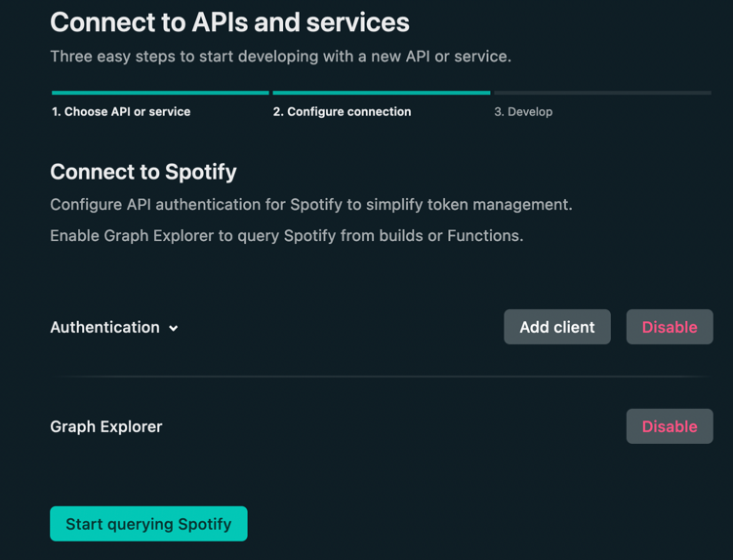
Task: Click the 'Enable Graph Explorer to query Spotify' text
Action: [286, 235]
